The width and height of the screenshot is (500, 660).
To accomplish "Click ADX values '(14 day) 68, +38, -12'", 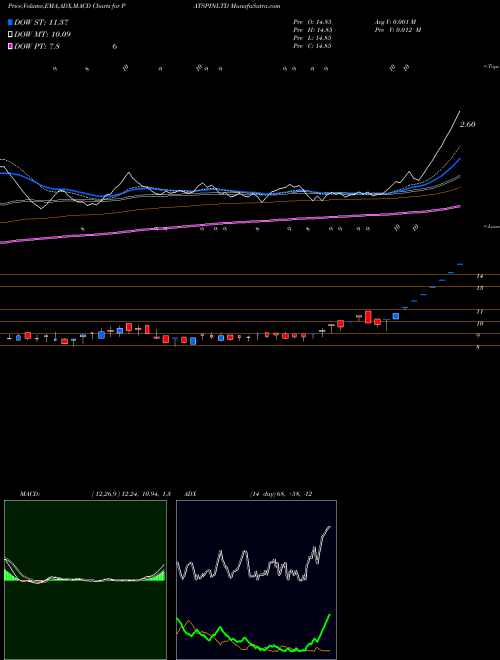I will (x=281, y=494).
